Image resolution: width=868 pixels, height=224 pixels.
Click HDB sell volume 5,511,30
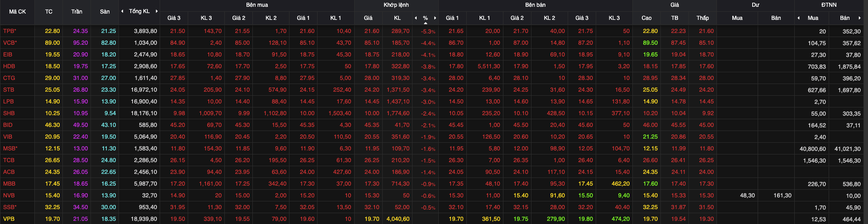[x=489, y=66]
